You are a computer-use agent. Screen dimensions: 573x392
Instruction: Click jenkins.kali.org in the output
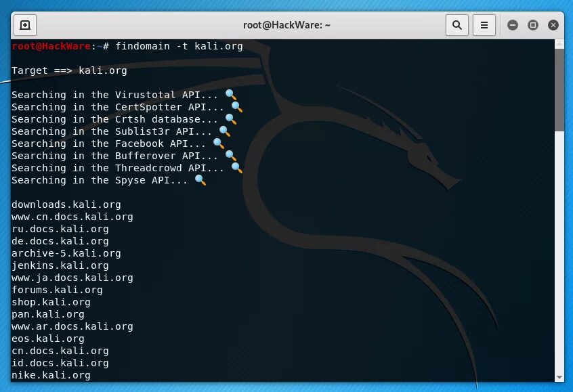coord(60,265)
